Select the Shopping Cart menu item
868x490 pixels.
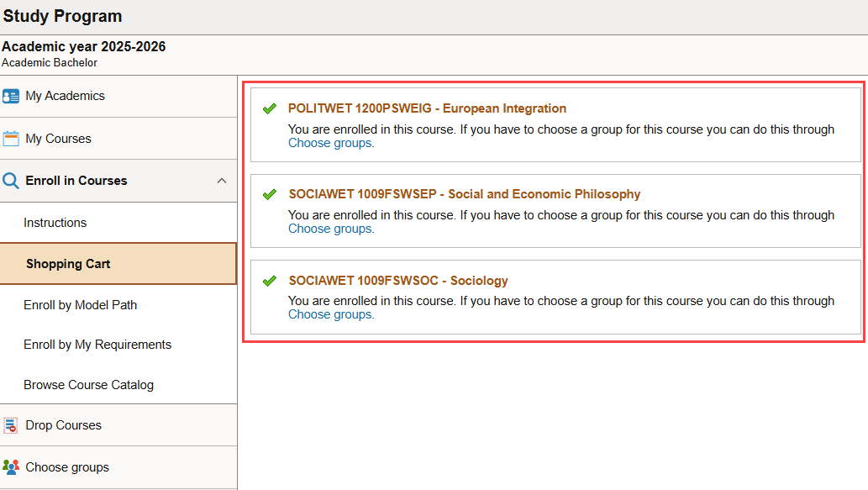click(118, 264)
